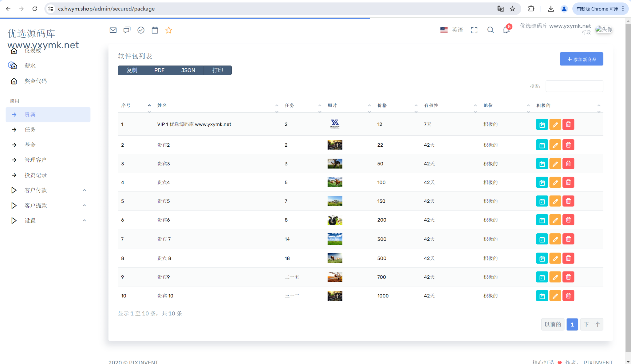Viewport: 631px width, 364px height.
Task: Delete 贵宾5 using red trash icon
Action: coord(568,201)
